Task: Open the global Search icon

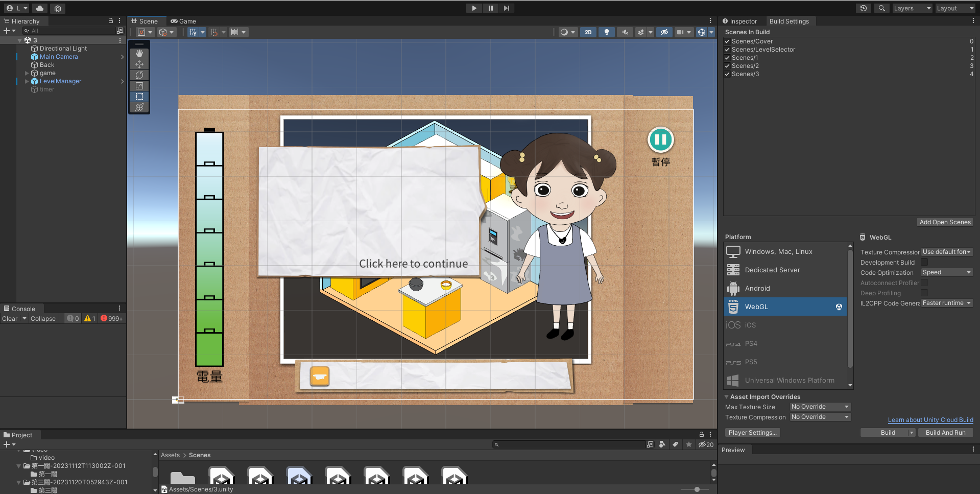Action: tap(881, 8)
